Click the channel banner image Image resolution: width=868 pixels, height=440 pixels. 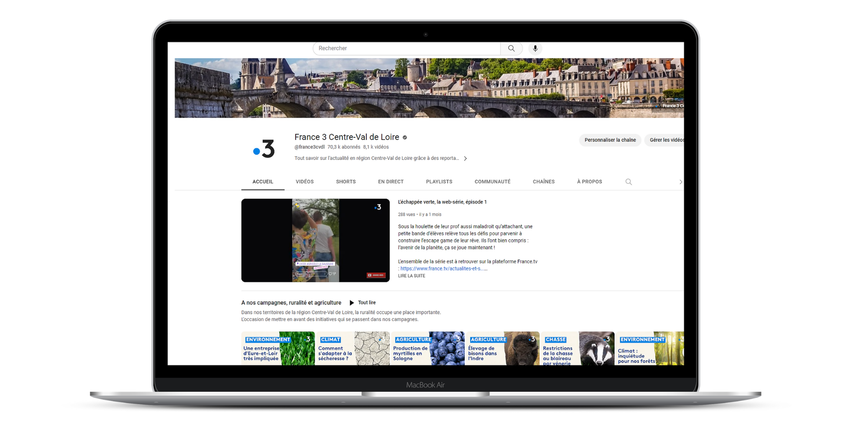[429, 88]
